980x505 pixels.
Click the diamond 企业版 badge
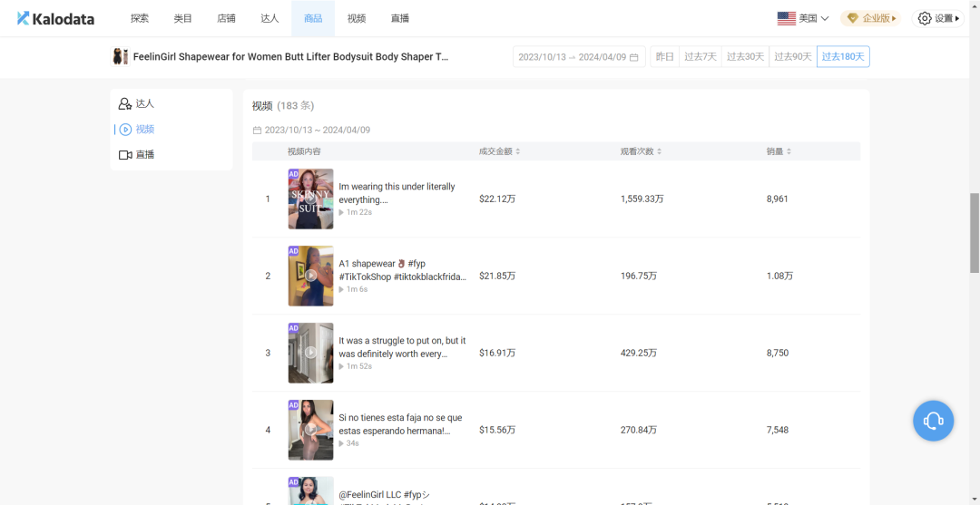[x=852, y=18]
